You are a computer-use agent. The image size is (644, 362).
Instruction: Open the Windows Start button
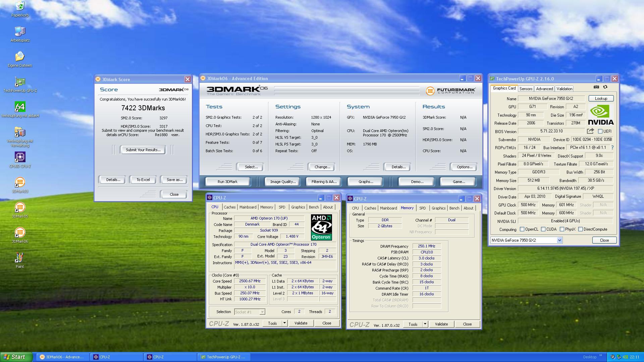16,357
